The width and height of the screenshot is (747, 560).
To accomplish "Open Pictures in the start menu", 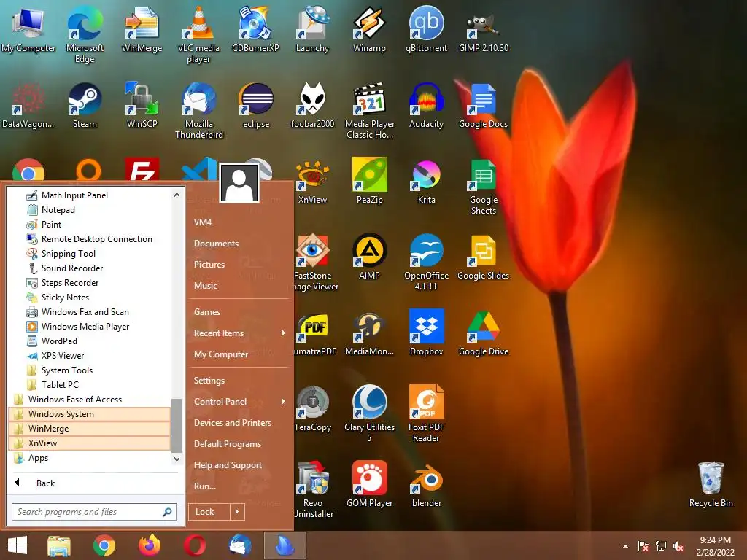I will tap(209, 264).
